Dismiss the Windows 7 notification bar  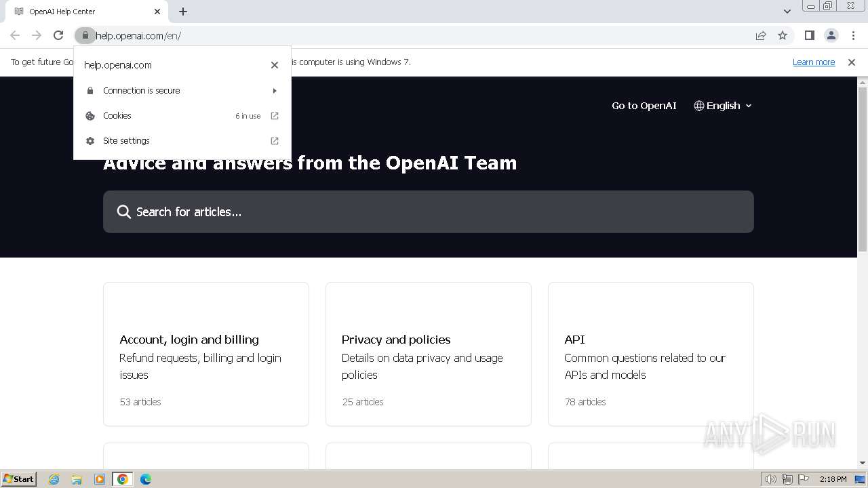[x=852, y=62]
